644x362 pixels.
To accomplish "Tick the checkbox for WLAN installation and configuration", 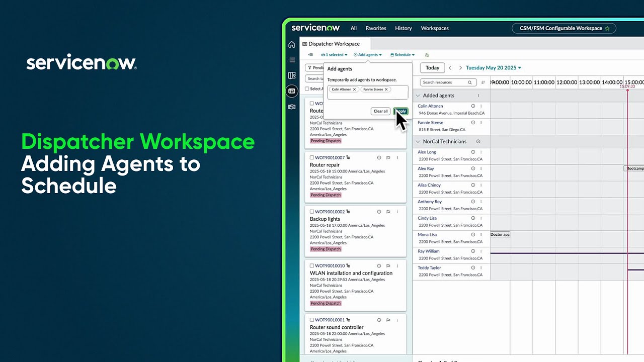I will tap(311, 266).
